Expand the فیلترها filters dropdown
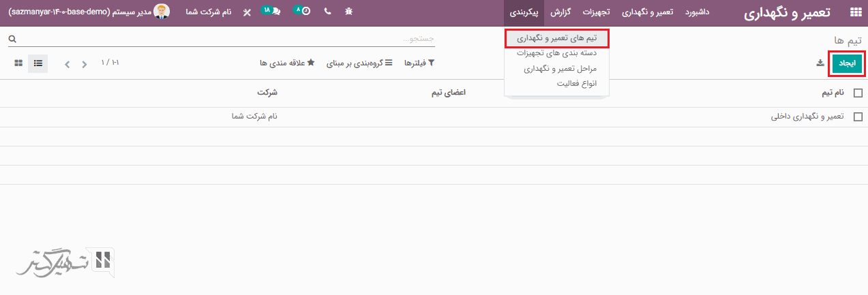 [x=419, y=63]
